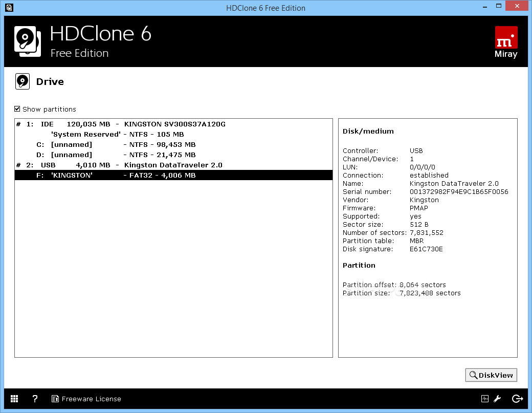Click the Firmware value PMAP

(x=418, y=208)
